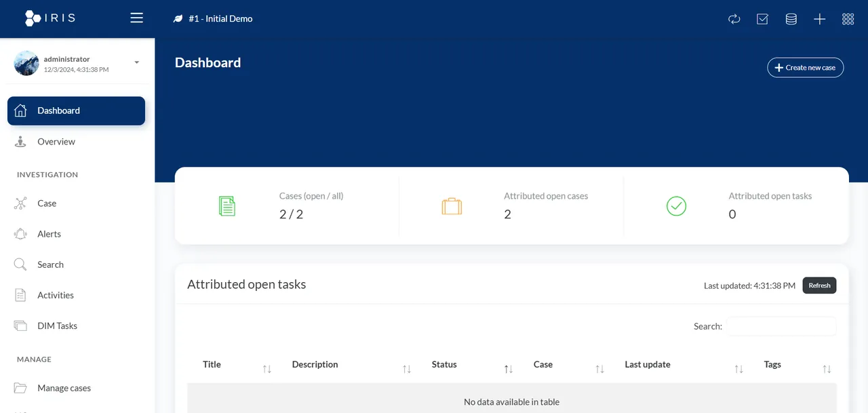Open the database icon in the top bar
This screenshot has width=868, height=413.
point(791,19)
